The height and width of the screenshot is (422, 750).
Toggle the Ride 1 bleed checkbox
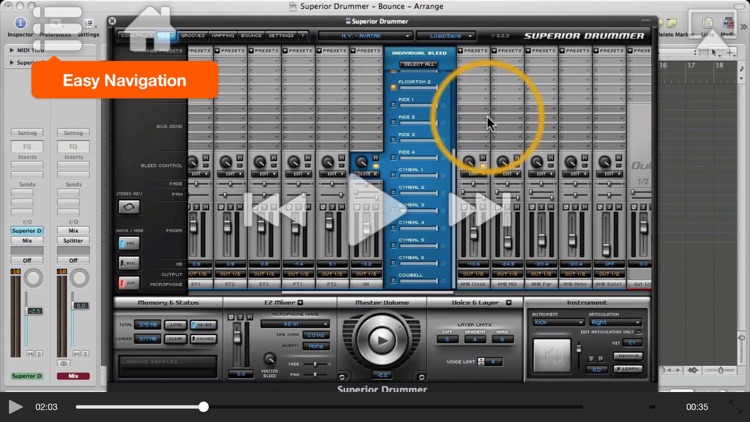pyautogui.click(x=394, y=105)
